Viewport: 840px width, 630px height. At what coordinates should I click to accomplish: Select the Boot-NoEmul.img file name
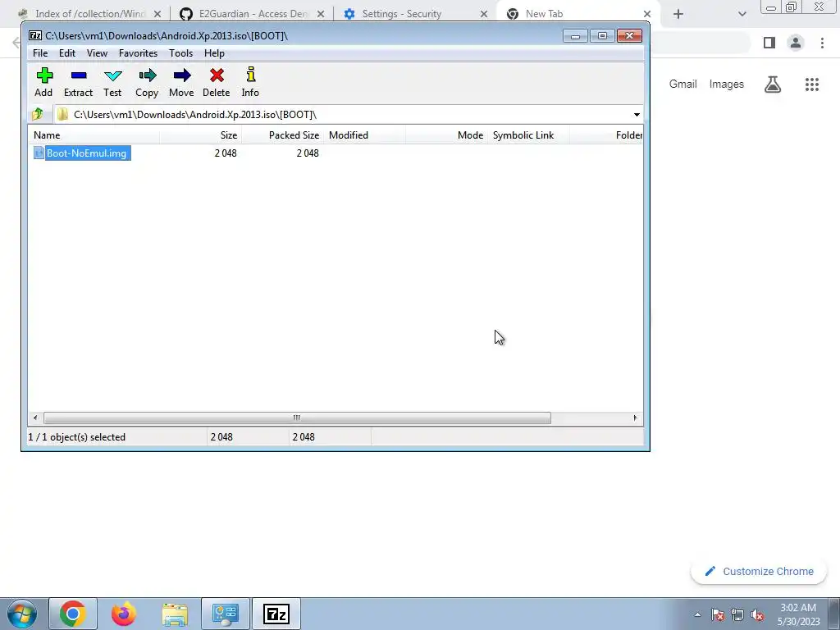tap(87, 153)
